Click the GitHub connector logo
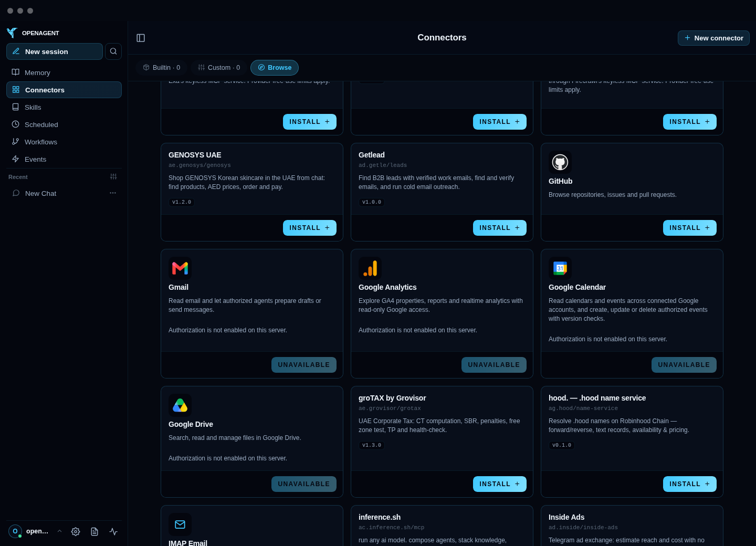 [x=560, y=162]
